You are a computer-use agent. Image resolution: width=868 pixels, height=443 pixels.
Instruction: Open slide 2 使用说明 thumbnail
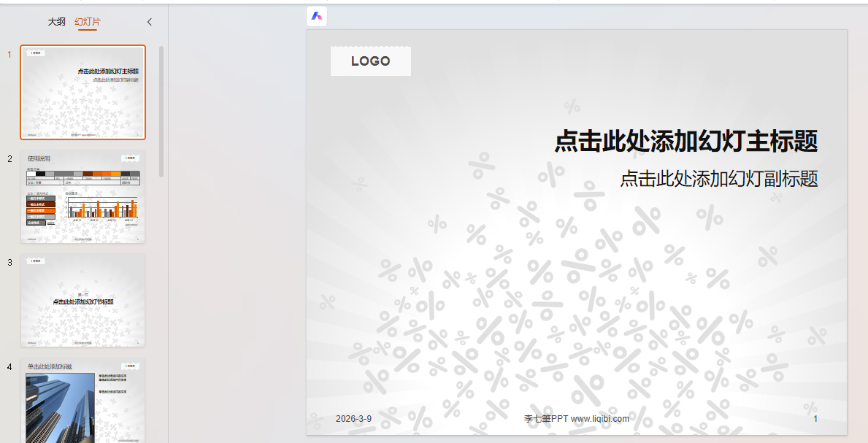(83, 196)
